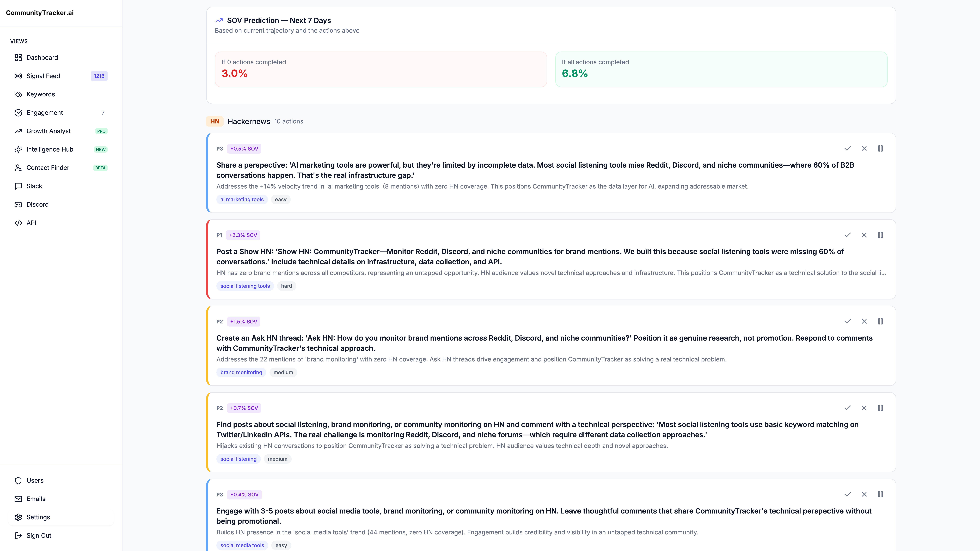Mark the '+0.5% SOV' action as complete
The width and height of the screenshot is (980, 551).
(847, 149)
